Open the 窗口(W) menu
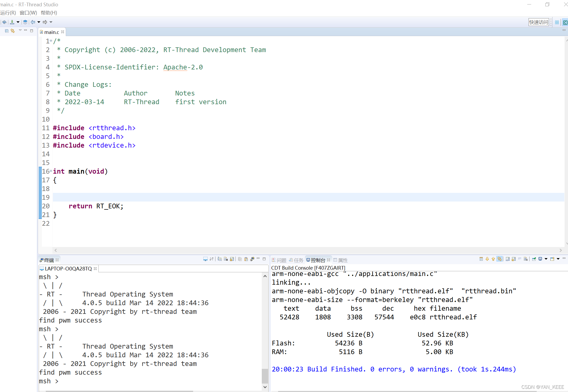568x392 pixels. pos(28,13)
